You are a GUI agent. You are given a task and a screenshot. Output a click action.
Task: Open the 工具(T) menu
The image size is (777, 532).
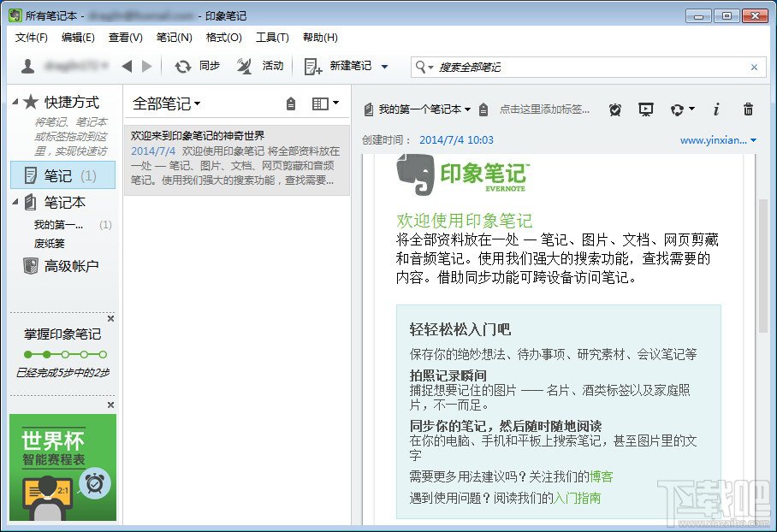point(272,38)
